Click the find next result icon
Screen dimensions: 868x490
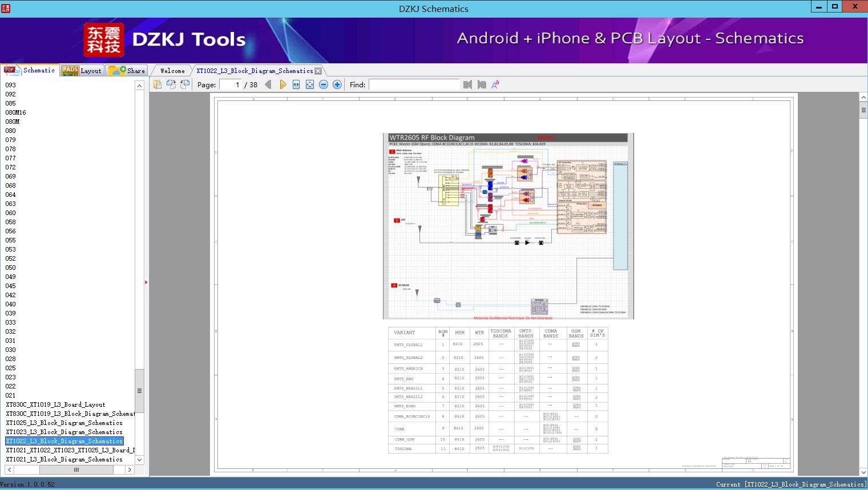(482, 84)
